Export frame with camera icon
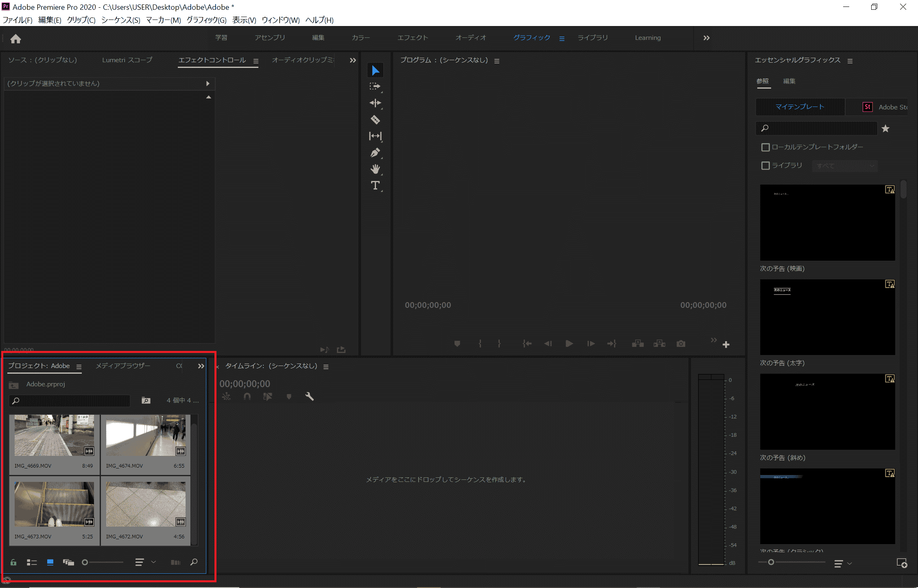 [x=681, y=344]
